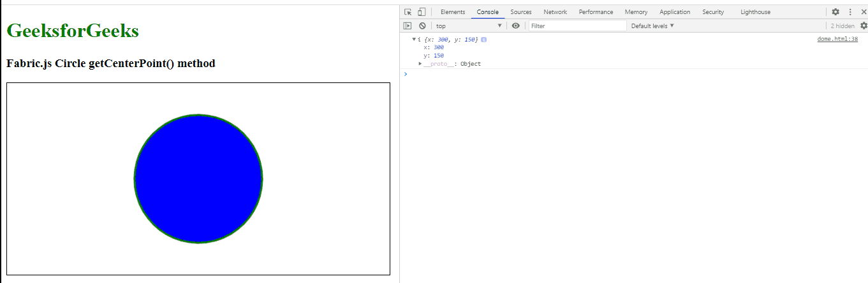
Task: Open the Lighthouse tab
Action: tap(755, 12)
